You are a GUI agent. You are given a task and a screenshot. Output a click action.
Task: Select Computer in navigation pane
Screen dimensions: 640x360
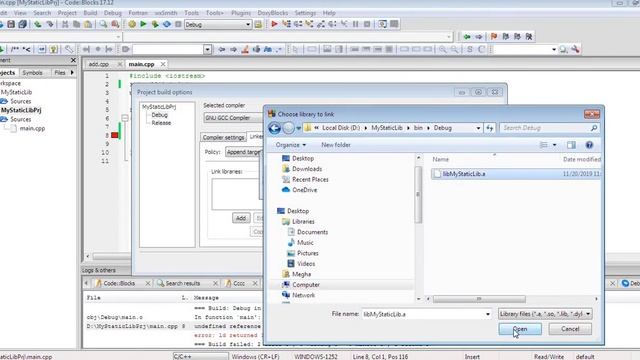click(x=306, y=284)
